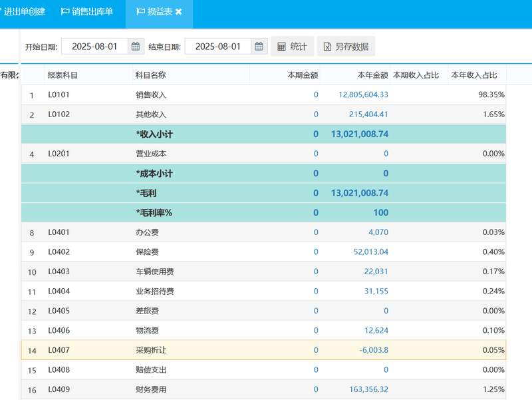Focus the 开始日期 input field

point(94,47)
